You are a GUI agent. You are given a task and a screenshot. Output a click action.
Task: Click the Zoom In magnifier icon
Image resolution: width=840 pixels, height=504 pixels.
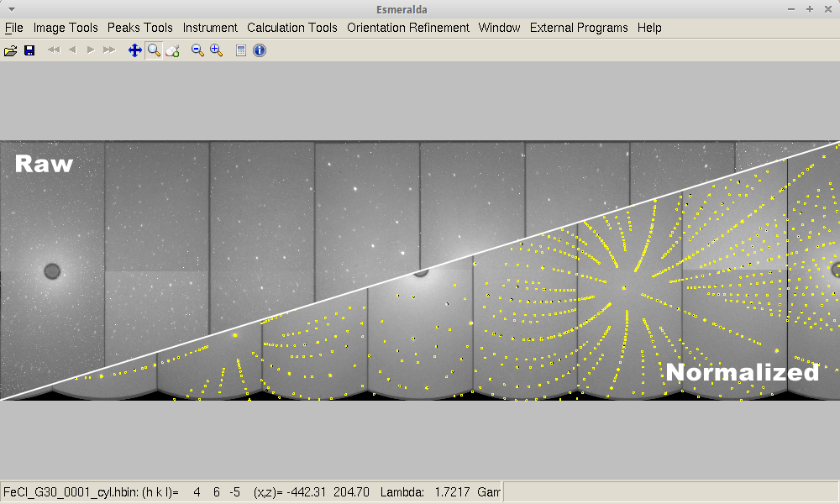point(216,50)
